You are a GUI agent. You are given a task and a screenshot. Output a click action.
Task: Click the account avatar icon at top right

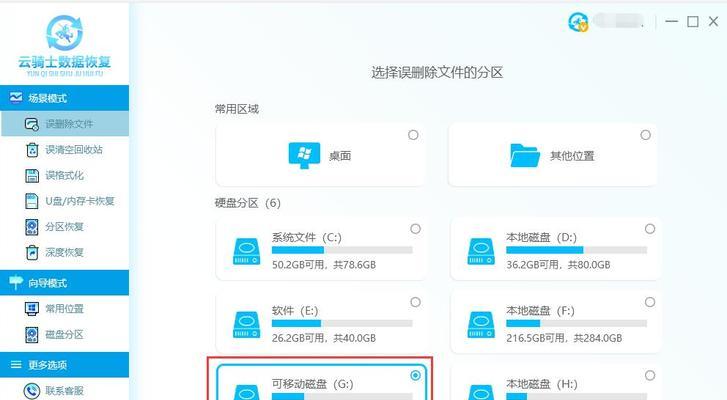[x=578, y=22]
